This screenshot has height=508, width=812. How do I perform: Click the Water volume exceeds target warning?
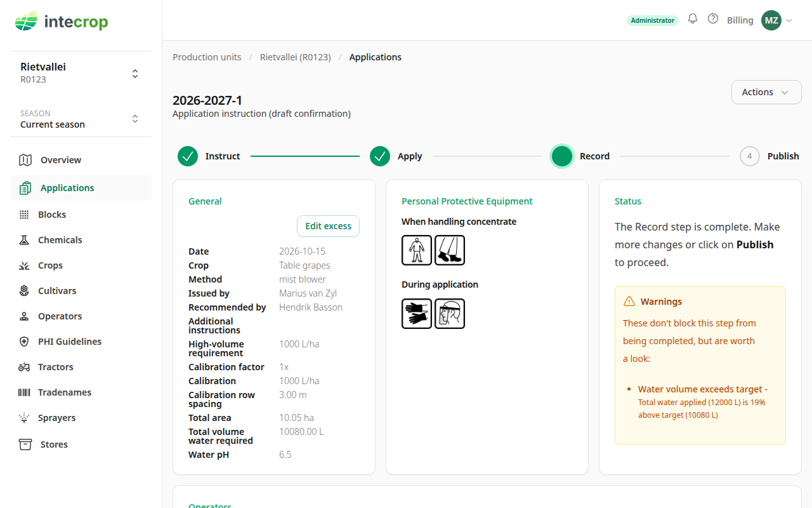point(703,402)
